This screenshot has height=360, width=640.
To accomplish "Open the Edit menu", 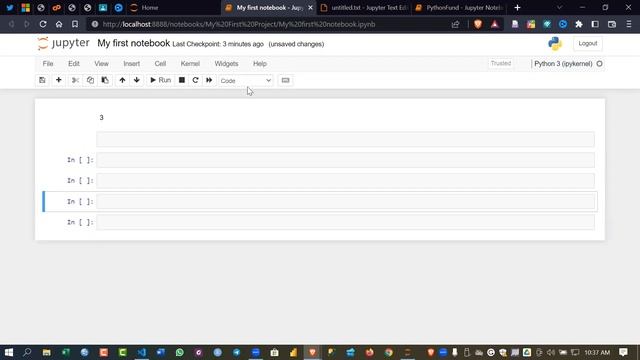I will (x=74, y=64).
